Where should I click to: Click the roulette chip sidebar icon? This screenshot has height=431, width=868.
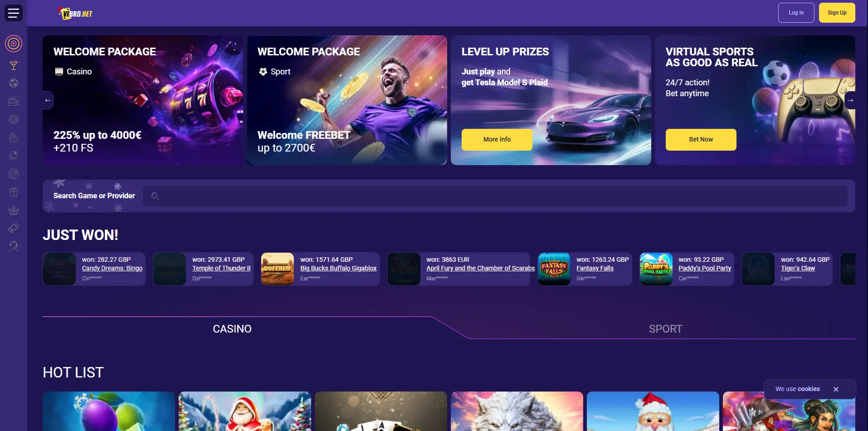point(14,119)
